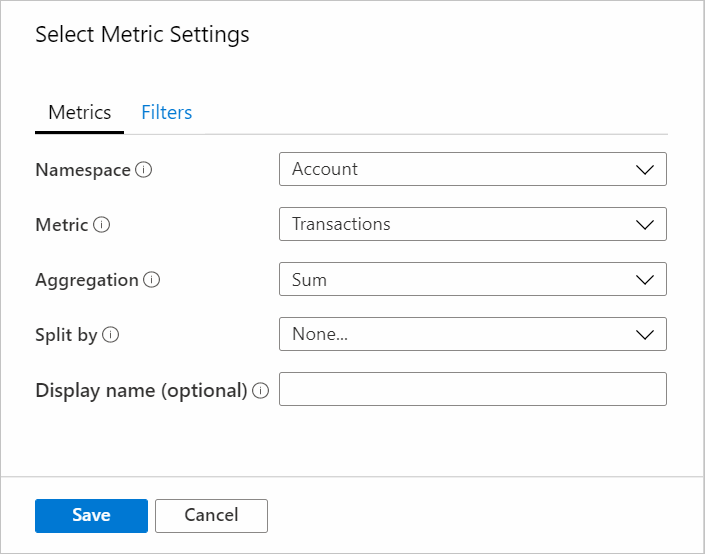Click the chevron arrow on Metric dropdown
Image resolution: width=705 pixels, height=554 pixels.
(x=644, y=225)
